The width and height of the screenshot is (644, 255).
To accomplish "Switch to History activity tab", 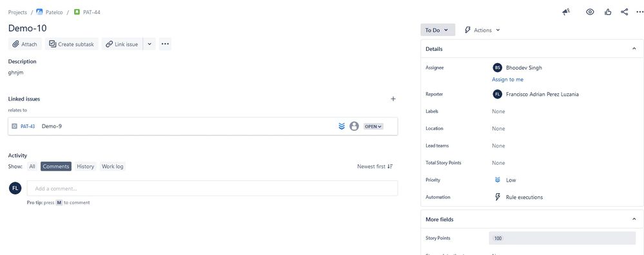I will coord(86,166).
